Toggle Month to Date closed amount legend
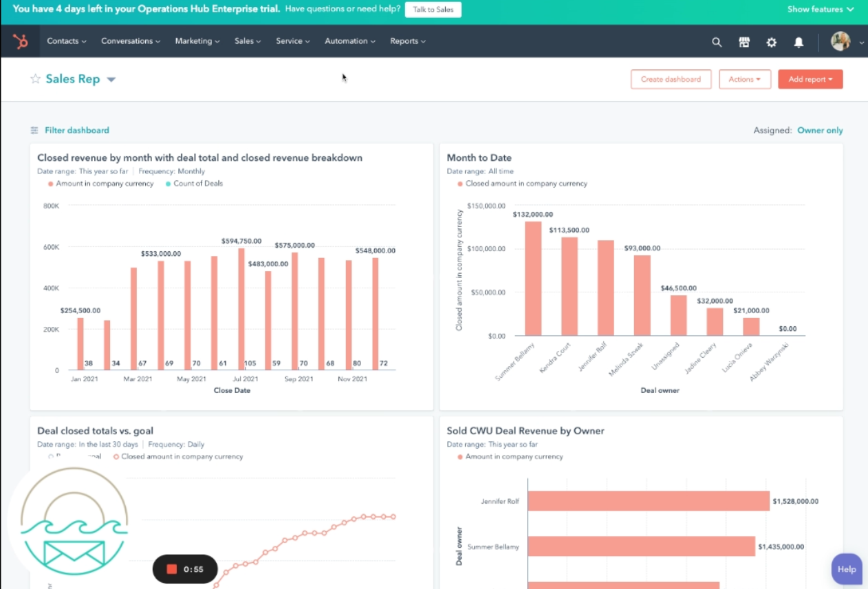The width and height of the screenshot is (868, 589). coord(522,184)
